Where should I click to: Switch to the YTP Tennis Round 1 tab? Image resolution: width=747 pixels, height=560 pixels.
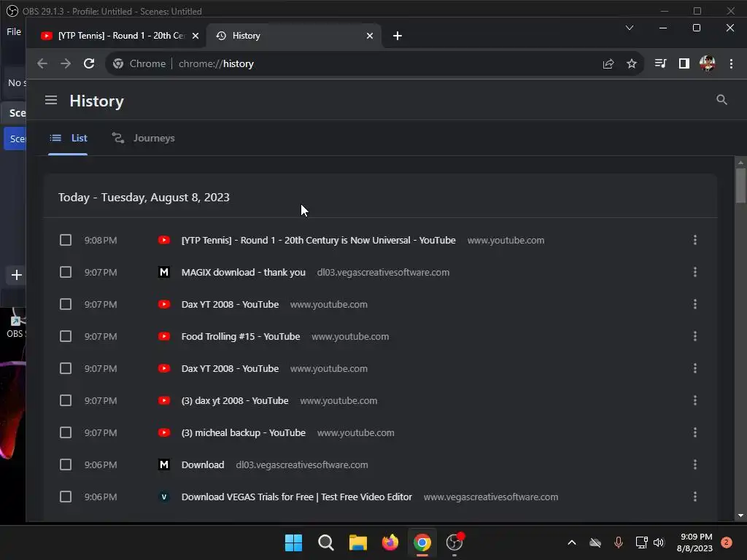(x=116, y=36)
